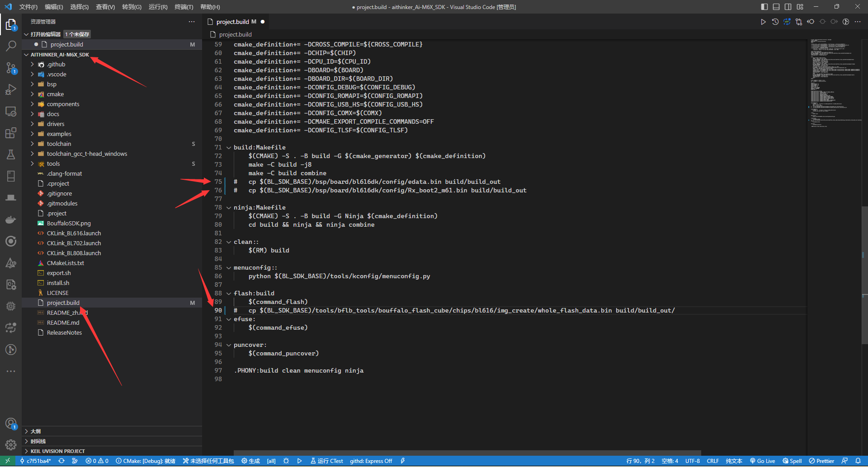Open CMakeLists.txt in explorer
The height and width of the screenshot is (467, 868).
[x=112, y=263]
